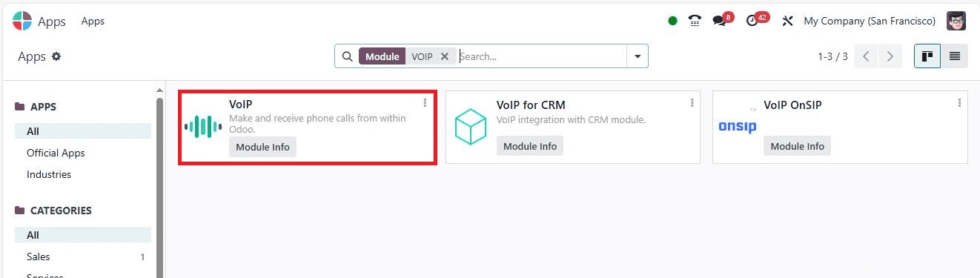Image resolution: width=980 pixels, height=278 pixels.
Task: Switch to List view
Action: [x=954, y=56]
